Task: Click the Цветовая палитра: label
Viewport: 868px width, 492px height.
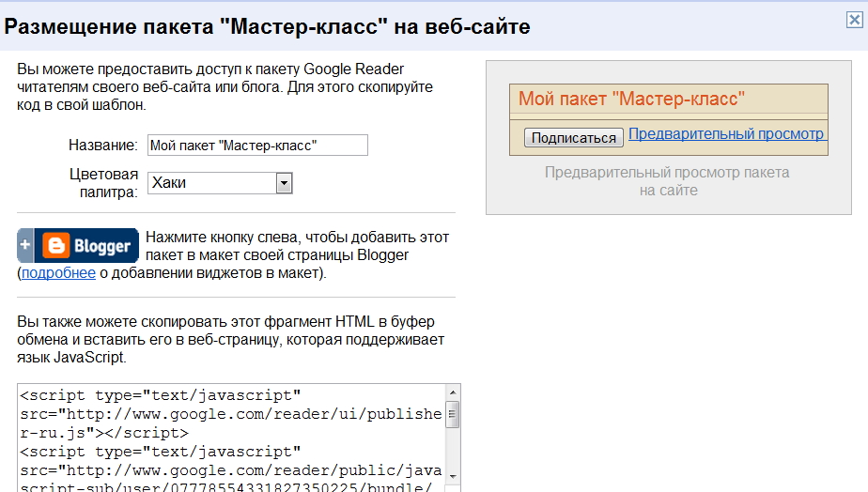Action: point(103,183)
